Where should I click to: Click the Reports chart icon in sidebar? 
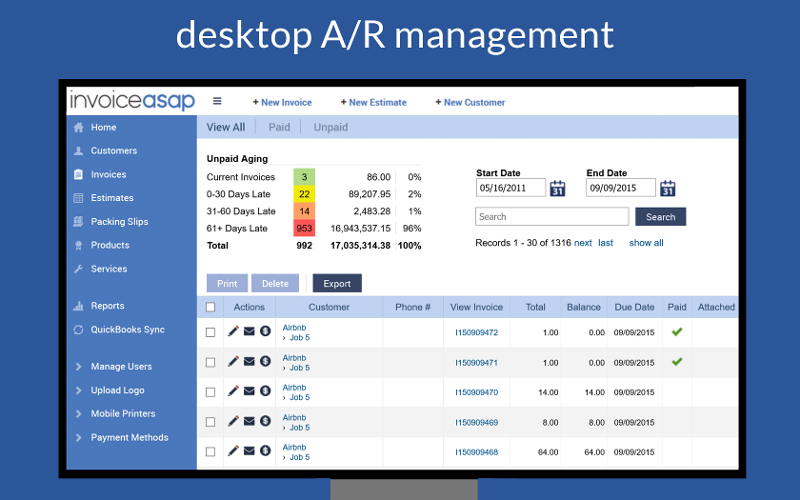tap(79, 306)
